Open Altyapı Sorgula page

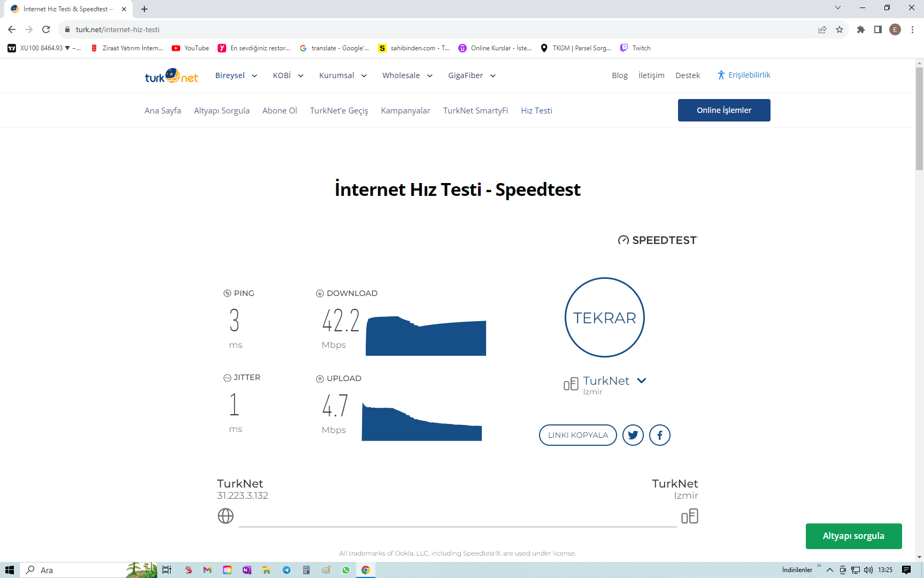click(222, 111)
